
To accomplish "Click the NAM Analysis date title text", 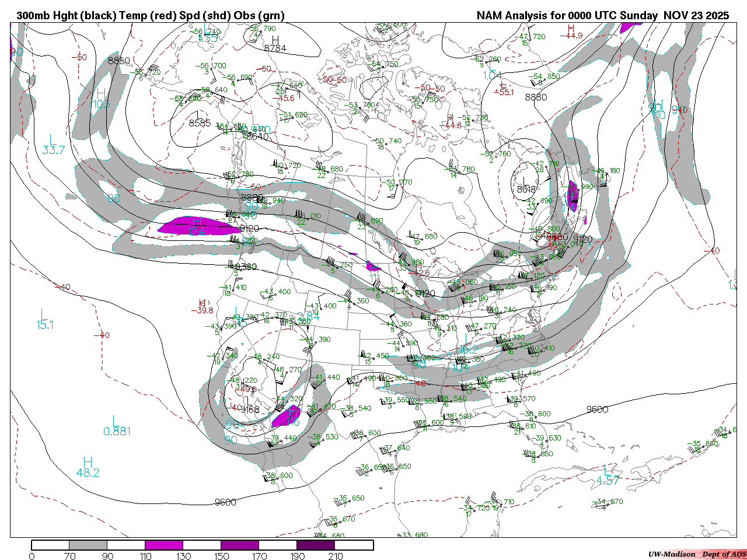I will pos(602,16).
